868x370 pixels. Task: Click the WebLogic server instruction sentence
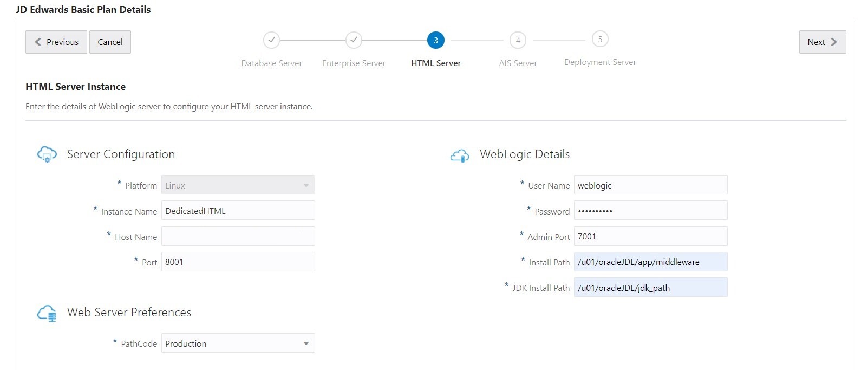click(x=169, y=106)
